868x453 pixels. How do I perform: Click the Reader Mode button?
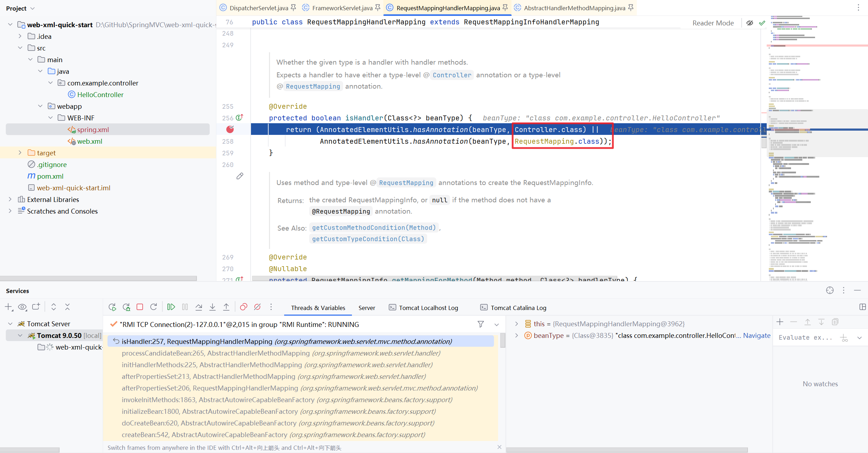(x=713, y=23)
